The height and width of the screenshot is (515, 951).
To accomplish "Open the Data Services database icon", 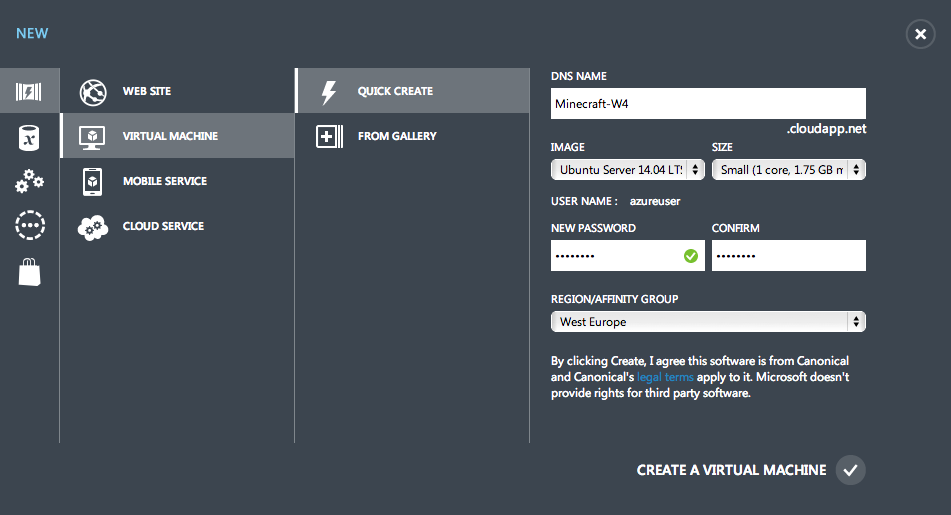I will pos(29,138).
